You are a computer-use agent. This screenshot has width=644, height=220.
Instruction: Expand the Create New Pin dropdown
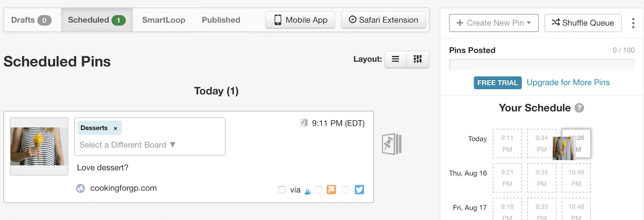(x=493, y=23)
